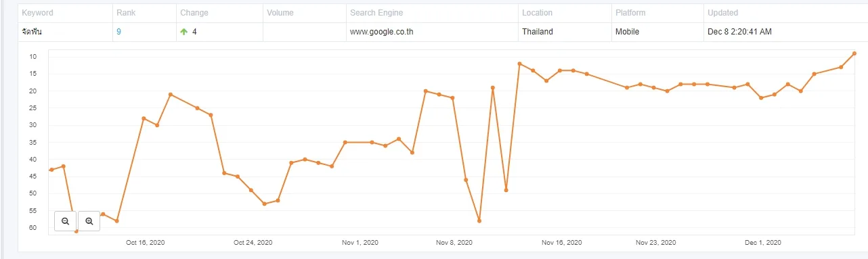Zoom in the rank chart
Viewport: 868px width, 259px height.
(x=89, y=221)
